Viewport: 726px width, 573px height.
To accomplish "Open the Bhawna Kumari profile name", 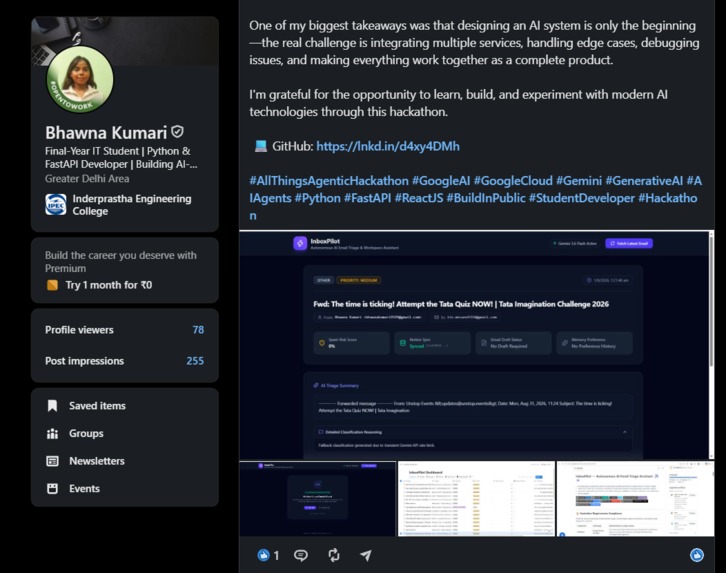I will click(x=106, y=133).
